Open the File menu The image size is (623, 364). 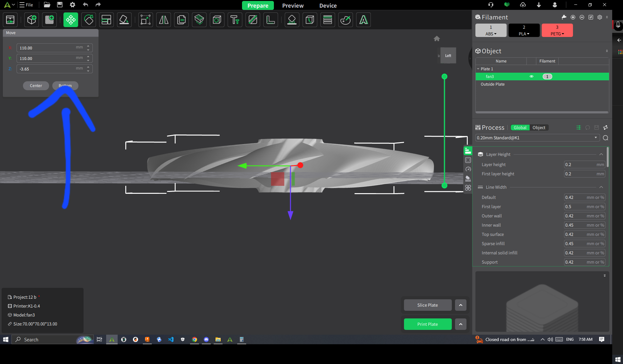pos(26,5)
